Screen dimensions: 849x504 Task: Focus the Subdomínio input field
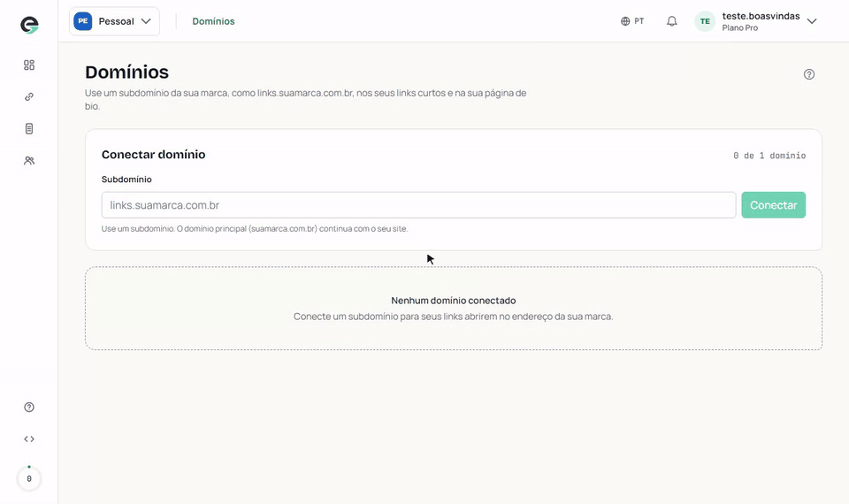point(418,205)
